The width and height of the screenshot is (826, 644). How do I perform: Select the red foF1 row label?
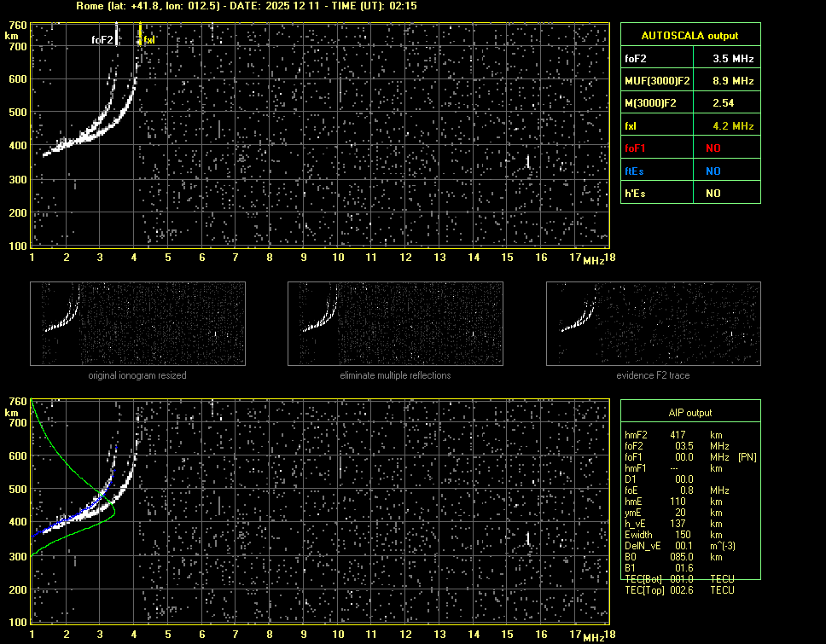pyautogui.click(x=636, y=148)
